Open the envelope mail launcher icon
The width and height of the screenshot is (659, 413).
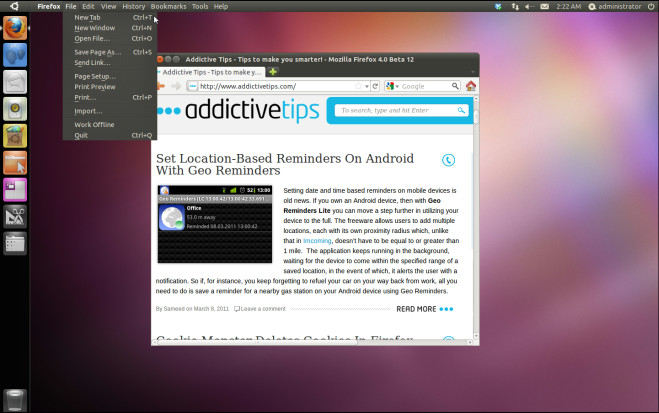tap(15, 82)
